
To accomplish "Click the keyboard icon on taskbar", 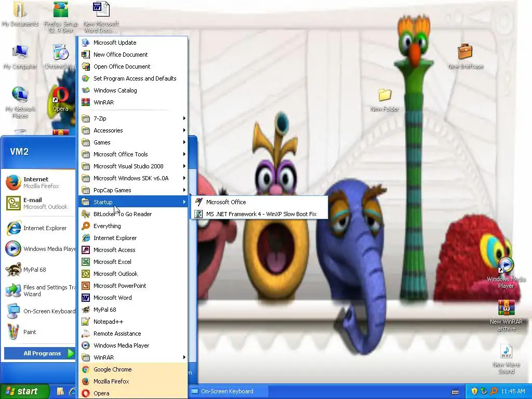I will (x=455, y=392).
